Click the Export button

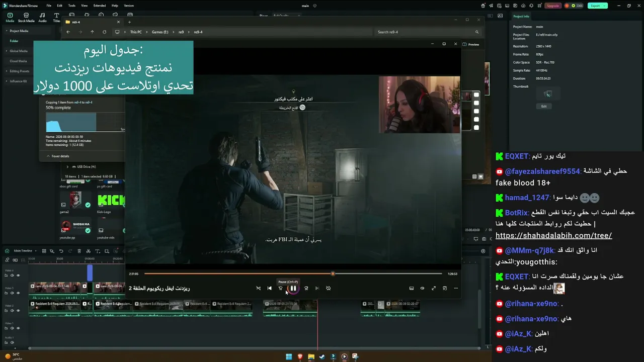(597, 6)
